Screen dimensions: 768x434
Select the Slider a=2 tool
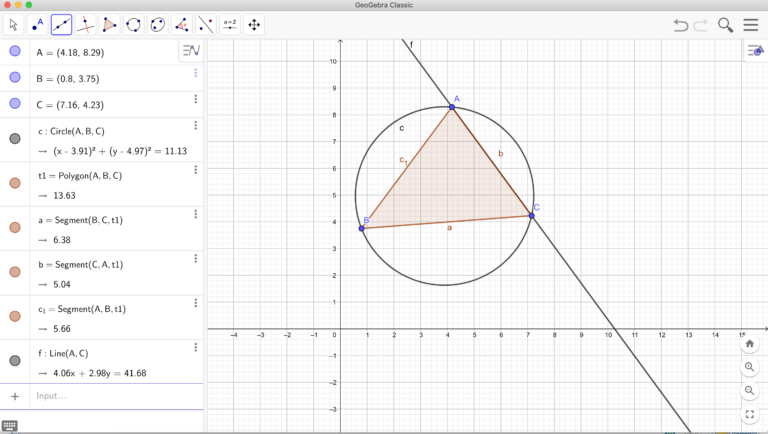[230, 25]
